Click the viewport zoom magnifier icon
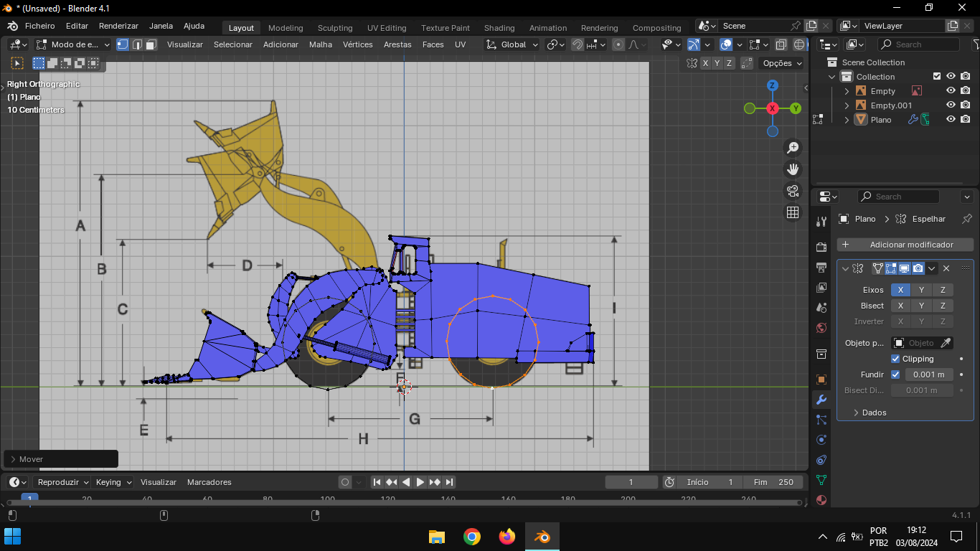This screenshot has width=980, height=551. (793, 148)
